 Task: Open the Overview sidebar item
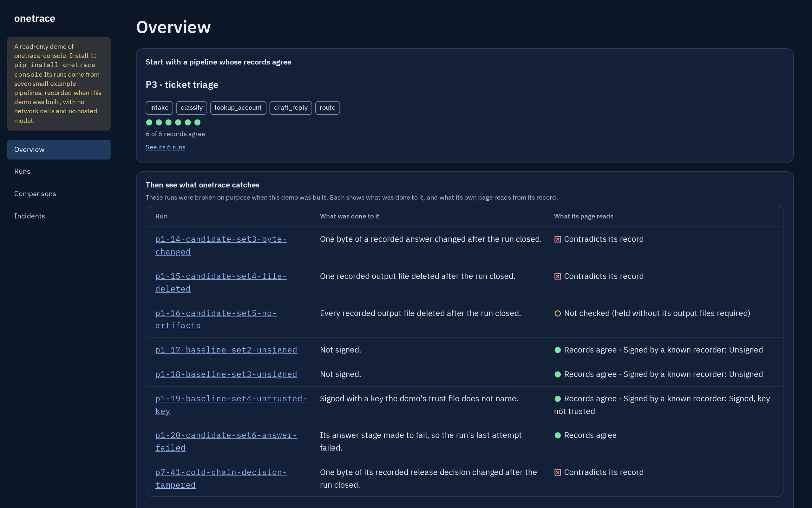coord(59,150)
